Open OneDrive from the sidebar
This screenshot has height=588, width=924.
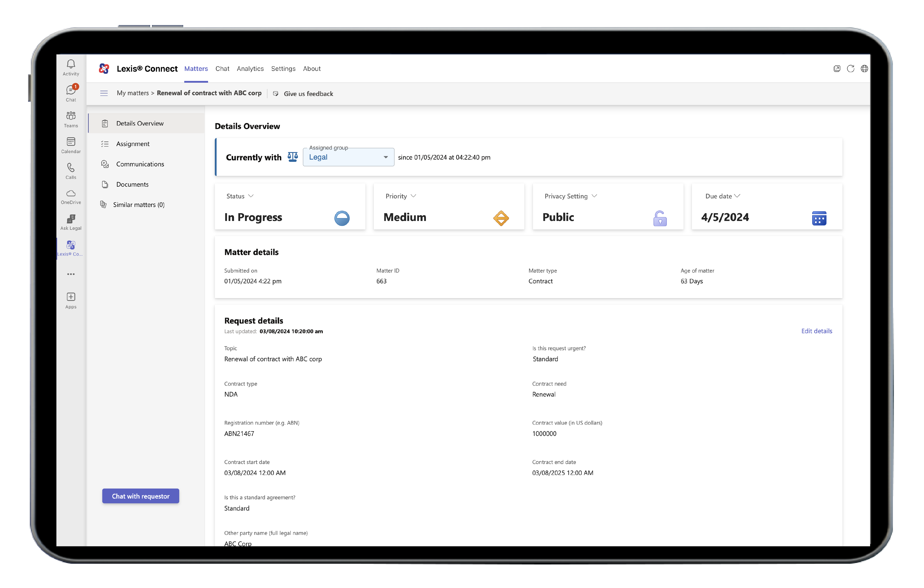71,196
